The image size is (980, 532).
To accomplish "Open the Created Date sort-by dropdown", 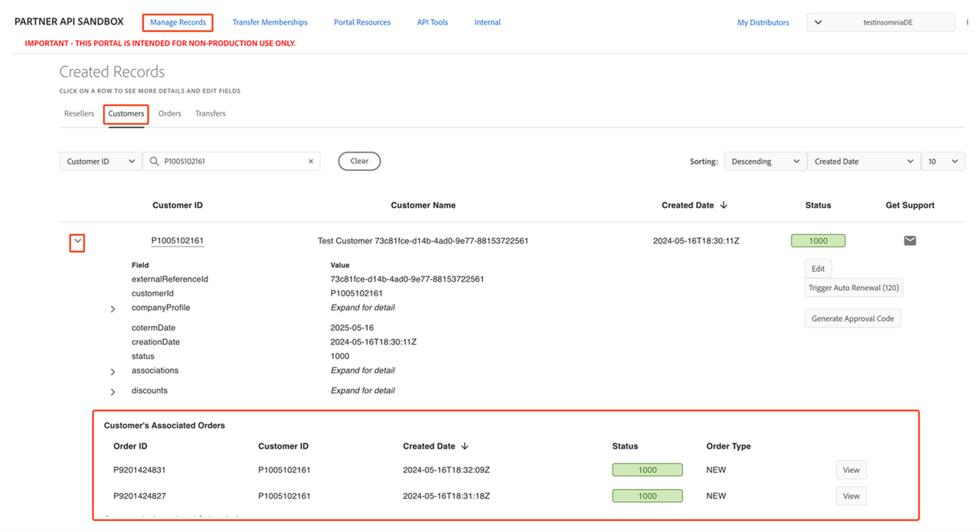I will coord(863,162).
